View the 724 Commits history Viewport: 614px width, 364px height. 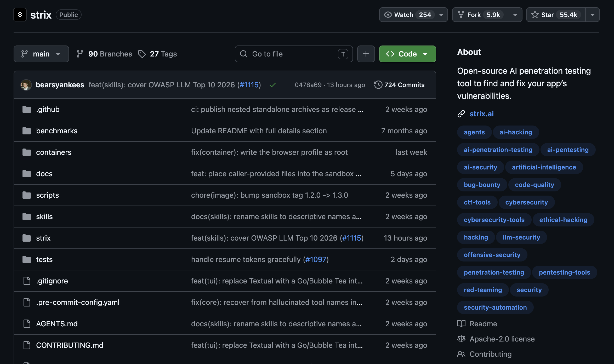click(x=399, y=85)
